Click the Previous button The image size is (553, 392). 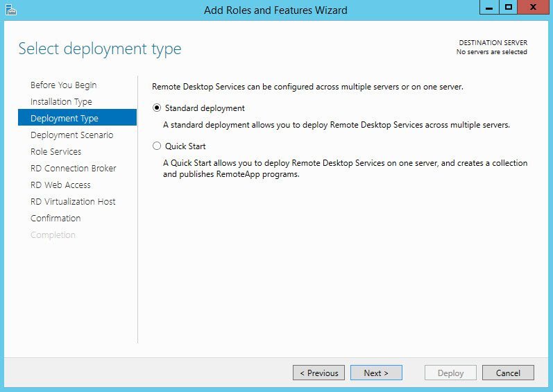[319, 373]
